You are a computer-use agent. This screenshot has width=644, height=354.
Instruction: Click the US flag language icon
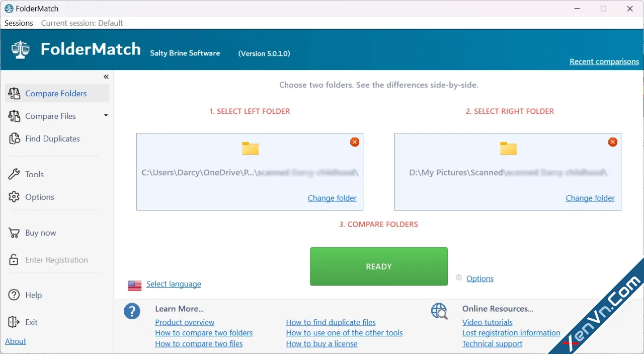click(134, 286)
